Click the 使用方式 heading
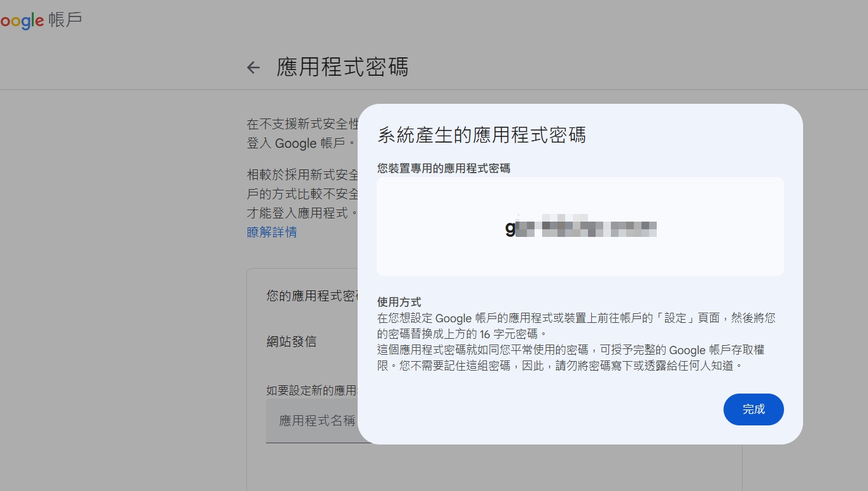This screenshot has height=491, width=868. coord(399,302)
